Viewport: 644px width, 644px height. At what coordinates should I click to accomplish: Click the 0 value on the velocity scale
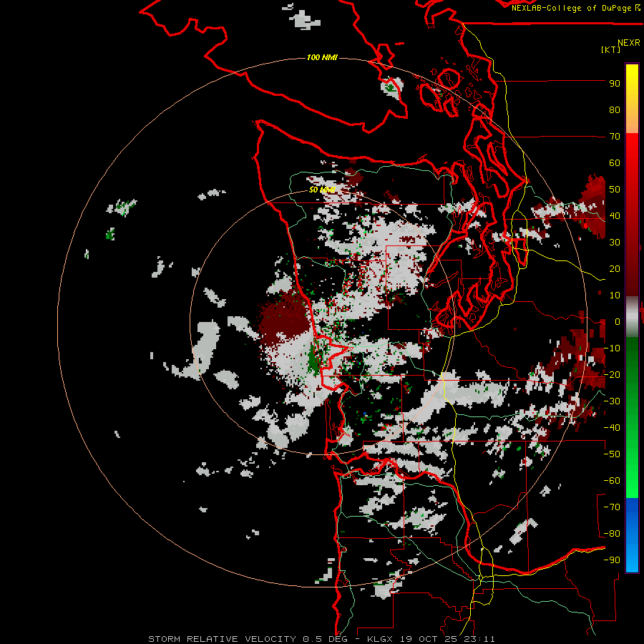[x=618, y=321]
